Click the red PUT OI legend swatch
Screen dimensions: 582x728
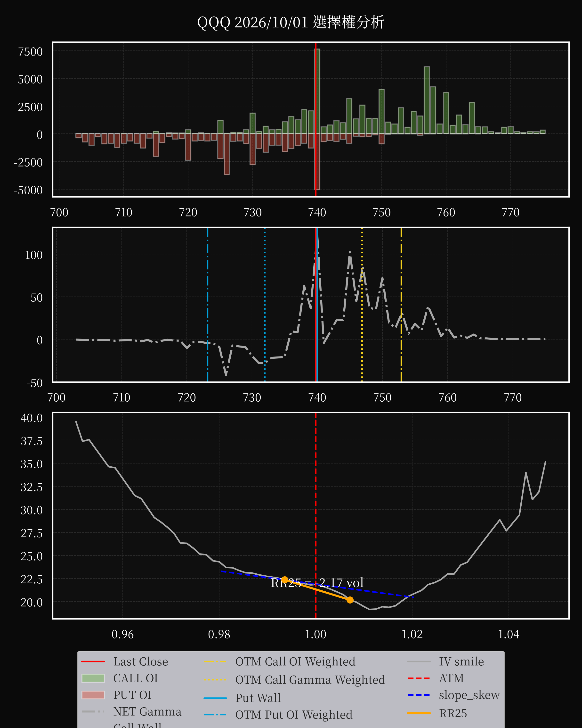point(93,695)
